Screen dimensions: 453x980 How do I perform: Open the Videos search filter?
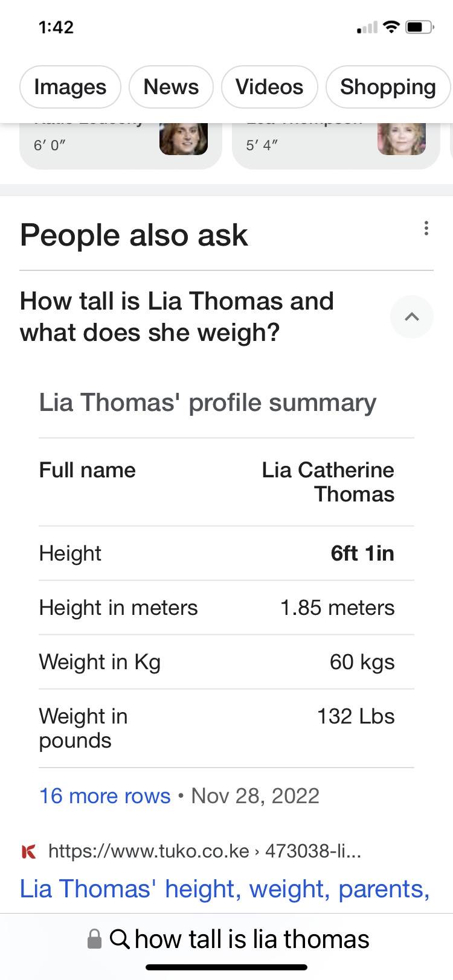coord(269,87)
